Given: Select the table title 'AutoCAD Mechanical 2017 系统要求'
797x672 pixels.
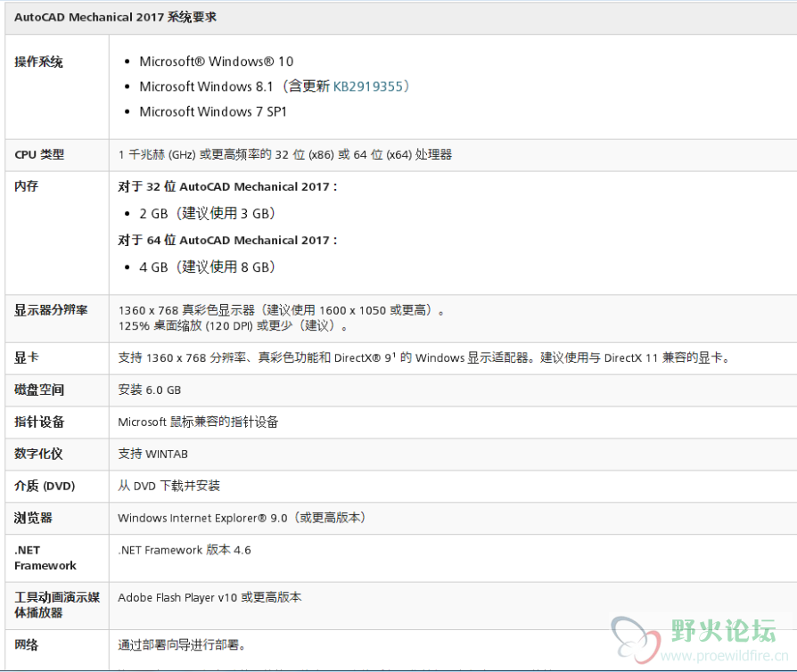Looking at the screenshot, I should point(115,17).
